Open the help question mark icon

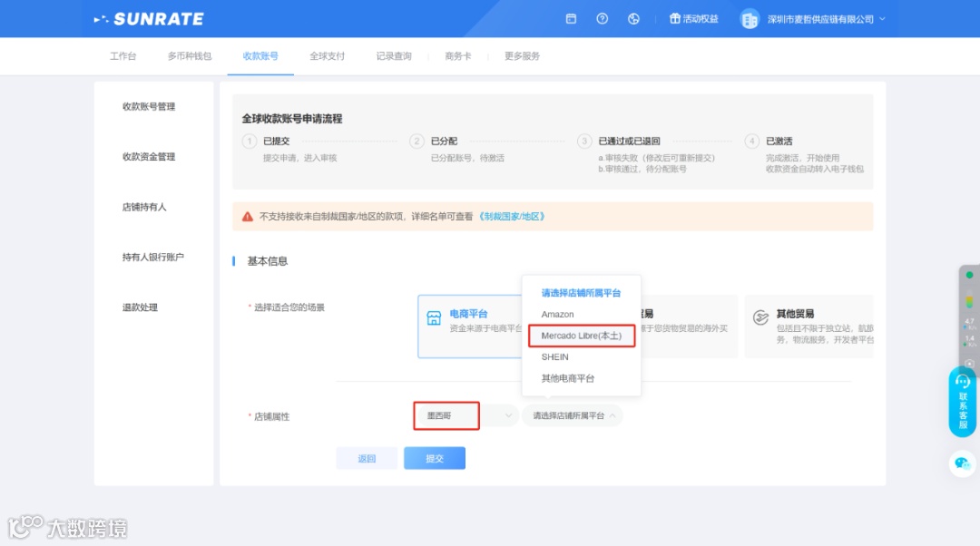coord(602,19)
